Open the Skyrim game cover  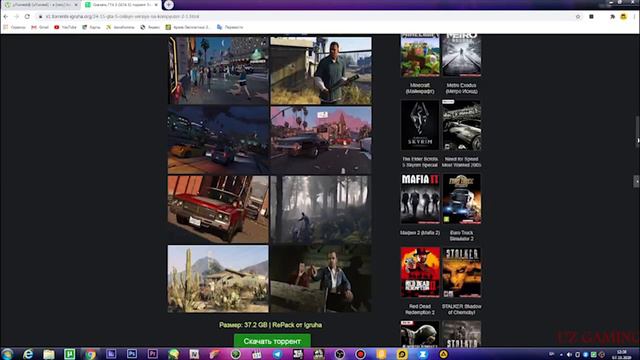point(420,125)
